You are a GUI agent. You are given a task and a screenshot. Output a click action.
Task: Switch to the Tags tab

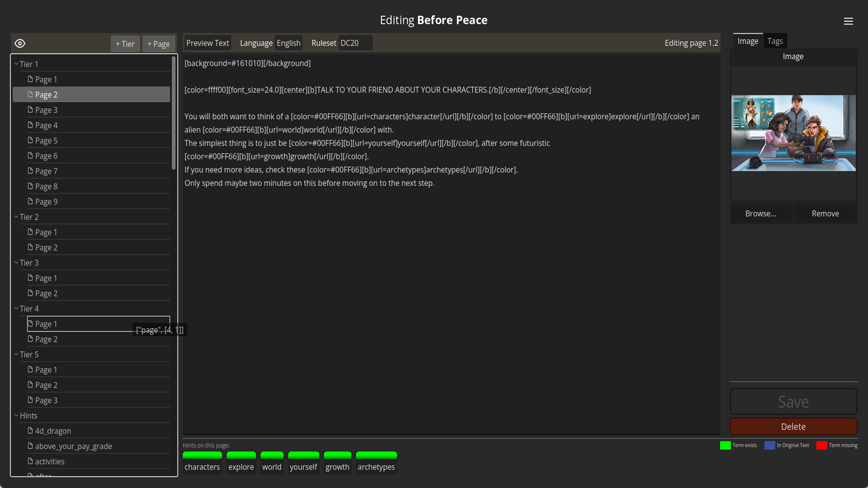pos(775,41)
